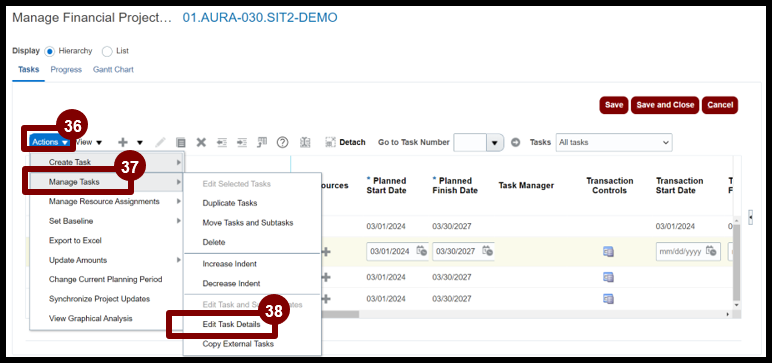Screen dimensions: 772x363
Task: Open calendar picker for Planned Finish Date
Action: [x=487, y=251]
